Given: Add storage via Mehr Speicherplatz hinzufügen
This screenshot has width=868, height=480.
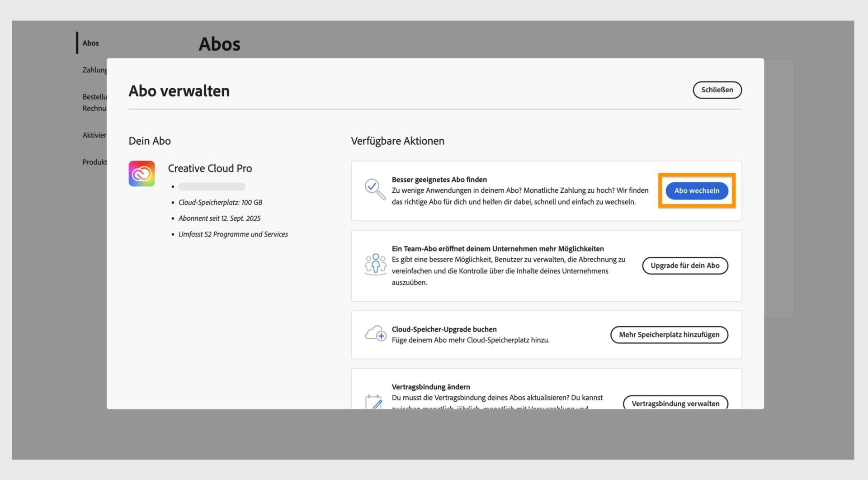Looking at the screenshot, I should point(669,335).
